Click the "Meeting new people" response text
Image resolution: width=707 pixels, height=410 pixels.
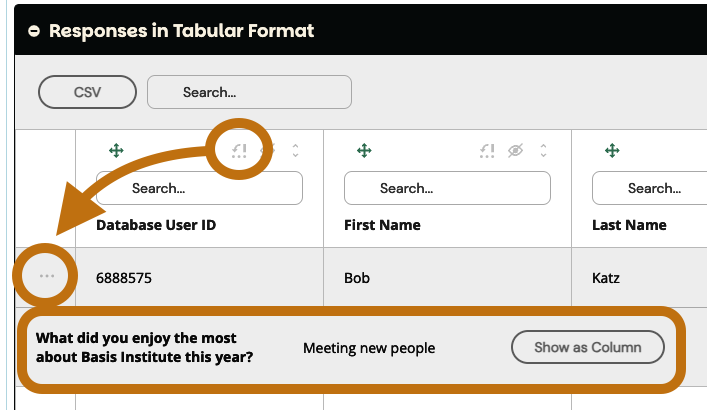pyautogui.click(x=369, y=348)
